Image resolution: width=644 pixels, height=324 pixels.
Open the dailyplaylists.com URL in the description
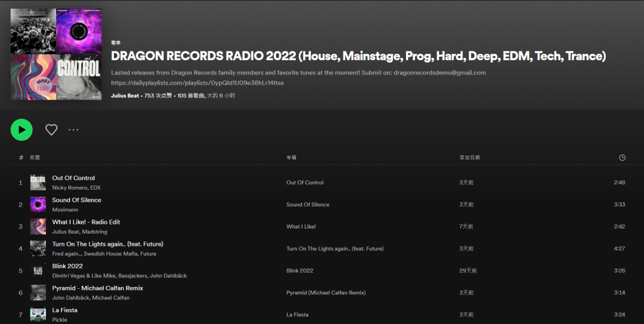[197, 83]
